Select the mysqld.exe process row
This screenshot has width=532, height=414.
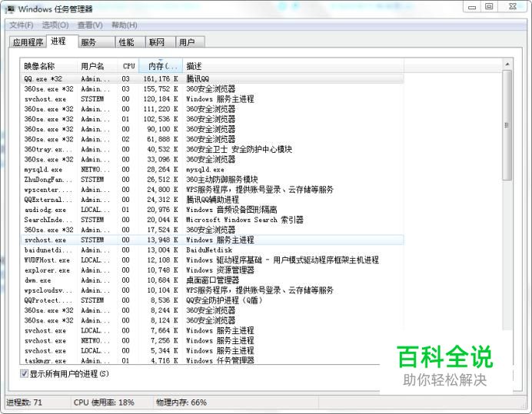point(212,169)
